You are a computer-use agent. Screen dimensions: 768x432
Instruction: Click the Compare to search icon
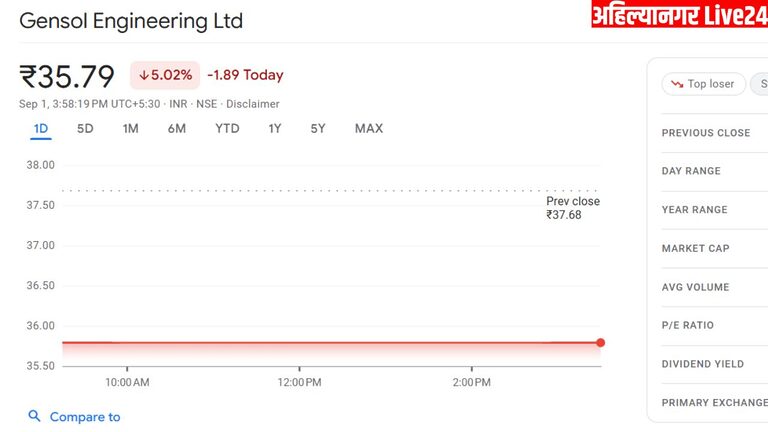point(35,417)
